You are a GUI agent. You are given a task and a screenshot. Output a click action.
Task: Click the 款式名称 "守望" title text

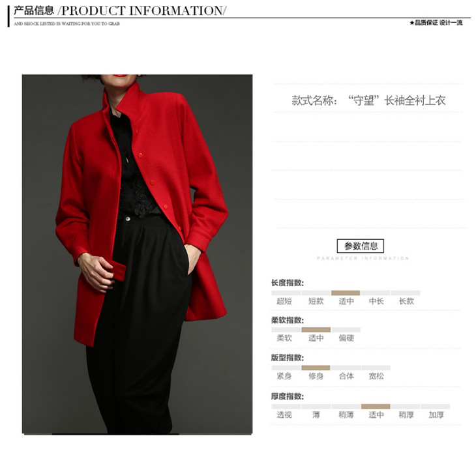coord(368,100)
